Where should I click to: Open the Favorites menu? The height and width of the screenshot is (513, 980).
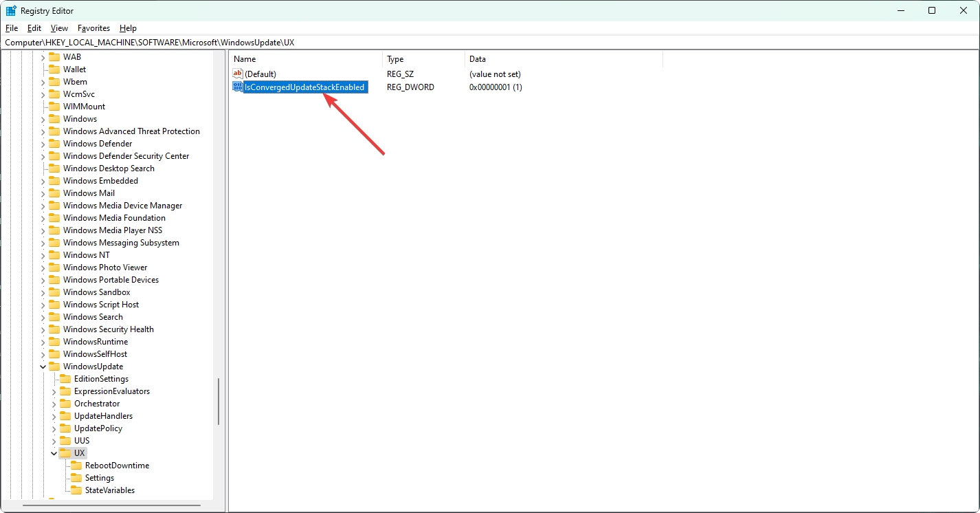point(93,28)
